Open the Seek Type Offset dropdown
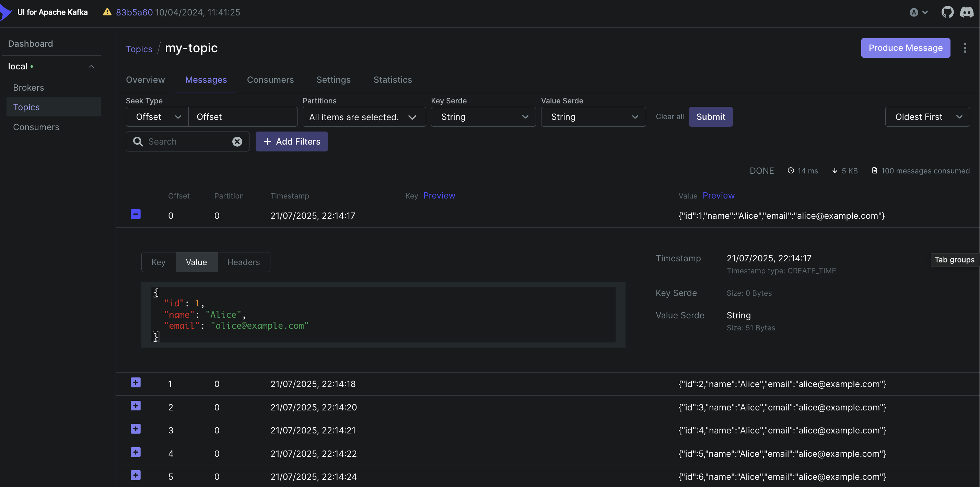The height and width of the screenshot is (487, 980). (x=157, y=117)
